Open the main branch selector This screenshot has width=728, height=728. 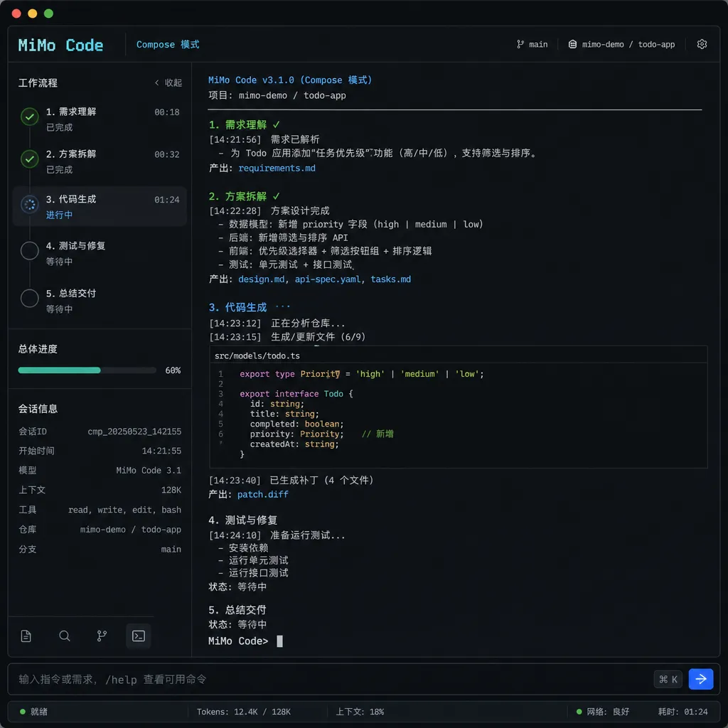tap(532, 44)
